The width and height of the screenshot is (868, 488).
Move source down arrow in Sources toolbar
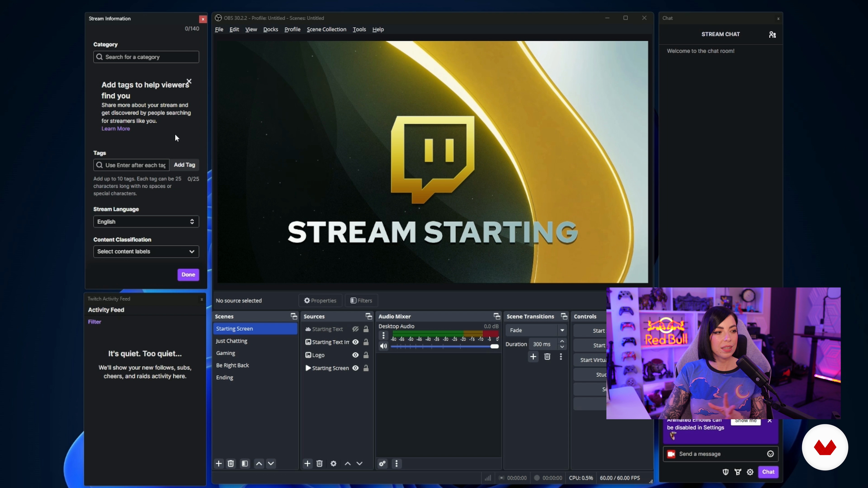pyautogui.click(x=360, y=463)
